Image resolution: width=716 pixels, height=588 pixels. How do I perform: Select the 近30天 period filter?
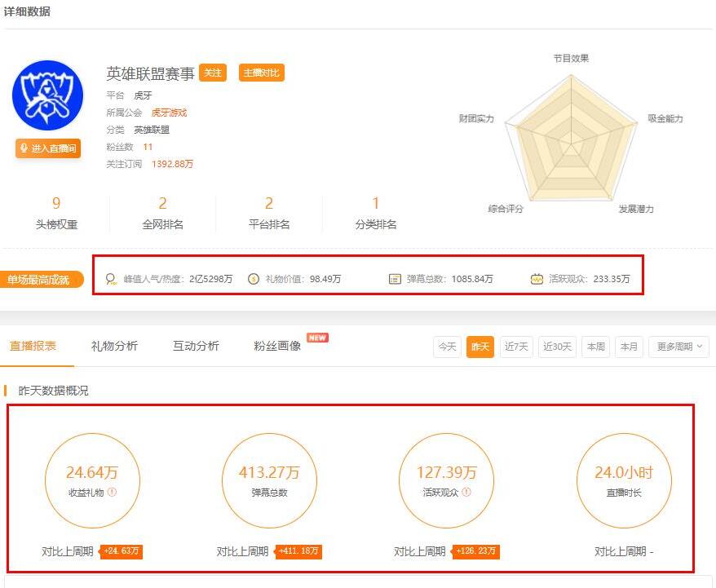pyautogui.click(x=557, y=347)
